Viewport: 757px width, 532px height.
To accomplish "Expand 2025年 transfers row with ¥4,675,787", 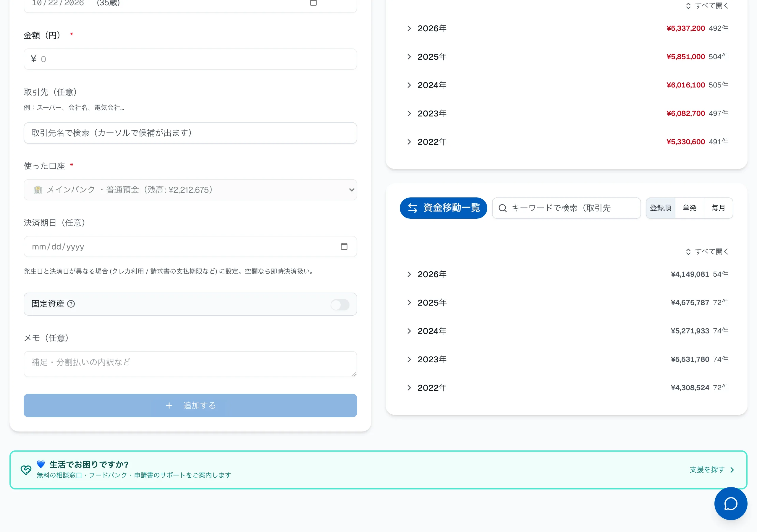I will (567, 303).
